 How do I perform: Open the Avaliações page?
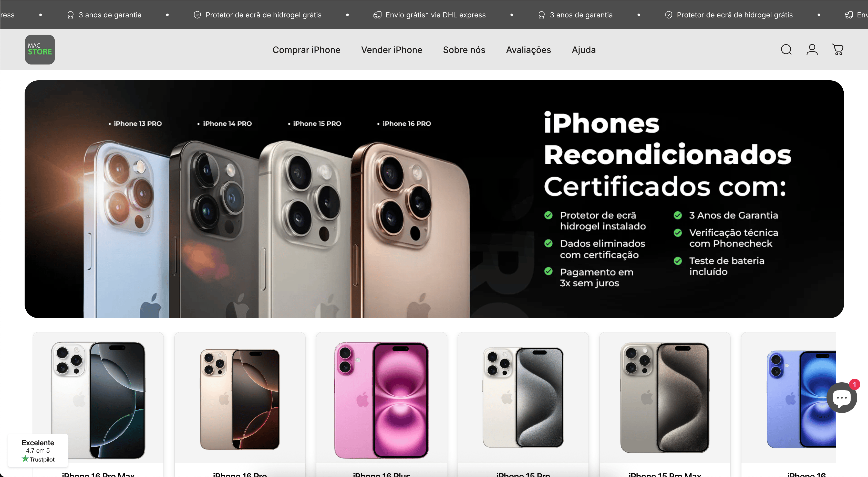528,50
